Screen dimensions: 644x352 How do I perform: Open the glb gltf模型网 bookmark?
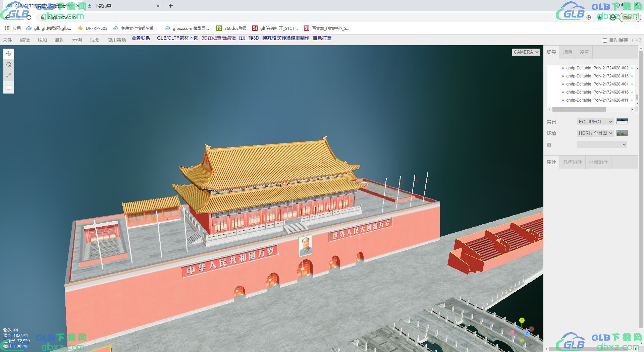(49, 28)
